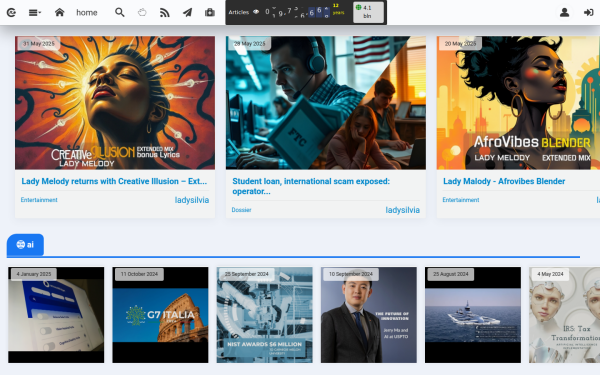Click the '11 October 2024' date badge
This screenshot has height=375, width=600.
pos(139,274)
